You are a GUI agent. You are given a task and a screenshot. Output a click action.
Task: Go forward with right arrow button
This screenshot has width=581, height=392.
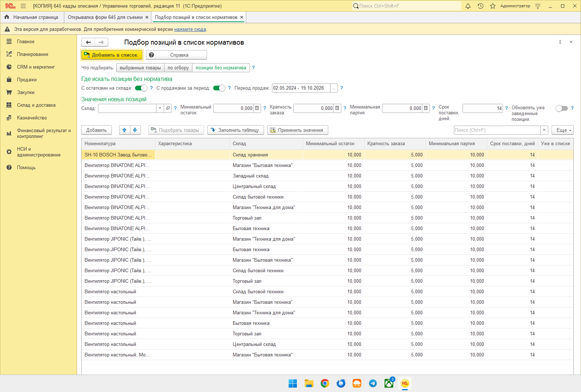(101, 42)
